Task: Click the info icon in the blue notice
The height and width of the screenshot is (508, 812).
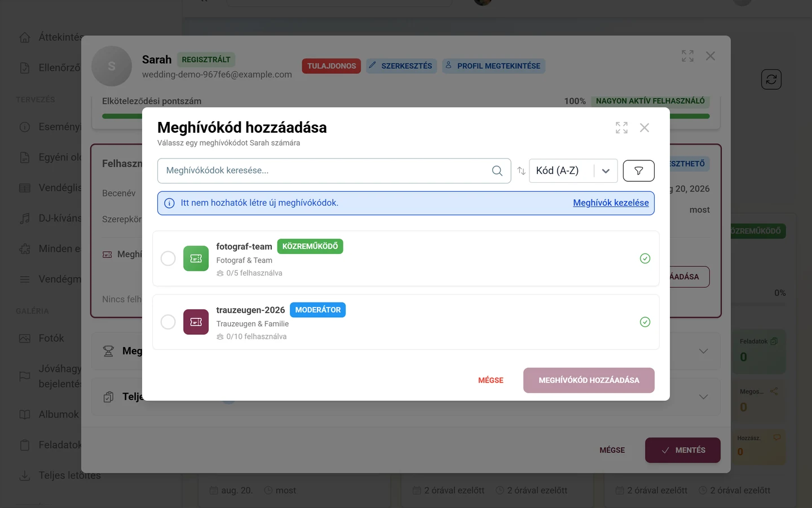Action: point(169,203)
